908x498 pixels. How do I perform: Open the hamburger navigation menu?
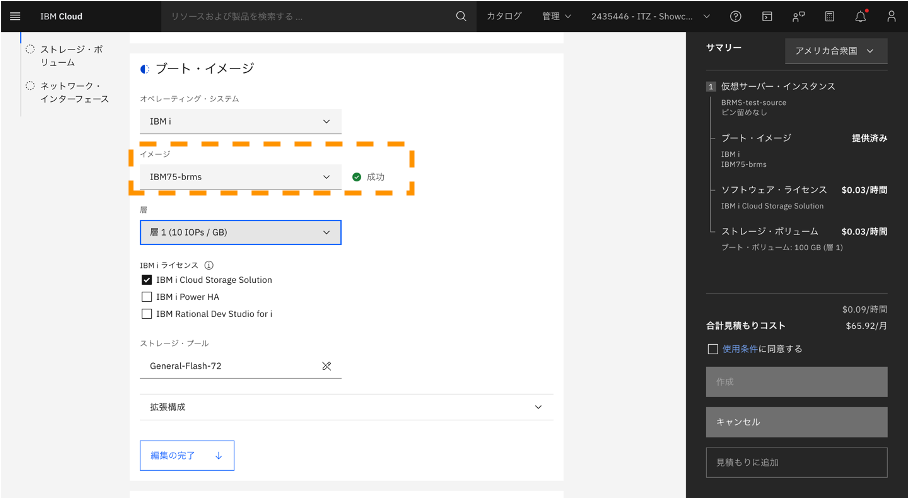click(x=15, y=16)
